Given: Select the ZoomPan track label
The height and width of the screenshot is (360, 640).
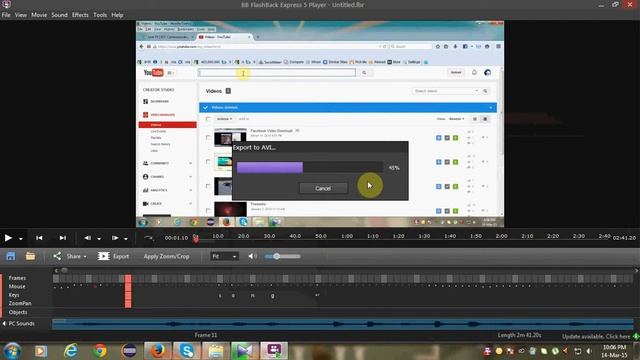Looking at the screenshot, I should (20, 303).
